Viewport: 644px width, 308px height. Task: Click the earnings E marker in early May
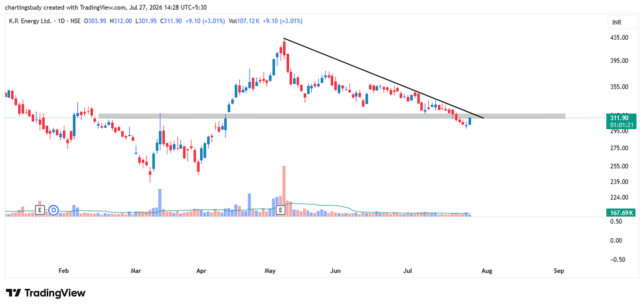(280, 210)
